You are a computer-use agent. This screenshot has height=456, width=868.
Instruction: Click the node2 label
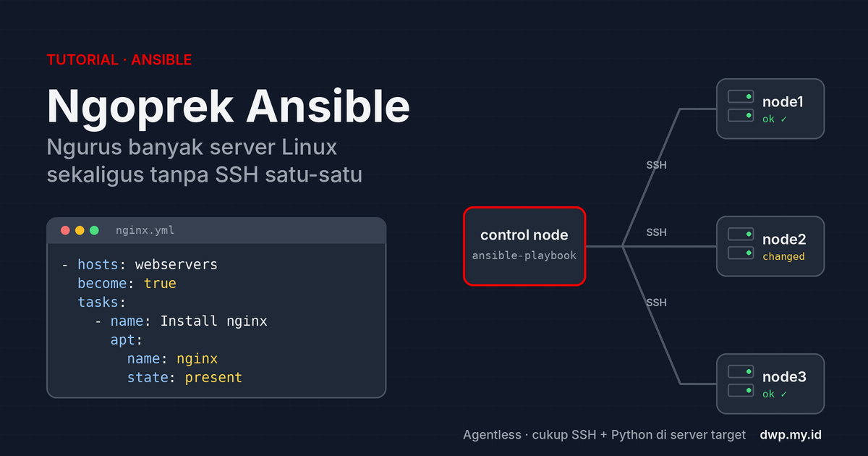coord(784,240)
